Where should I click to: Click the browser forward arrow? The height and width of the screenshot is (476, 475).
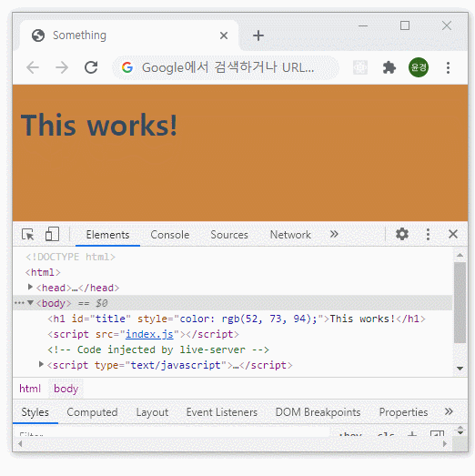62,67
